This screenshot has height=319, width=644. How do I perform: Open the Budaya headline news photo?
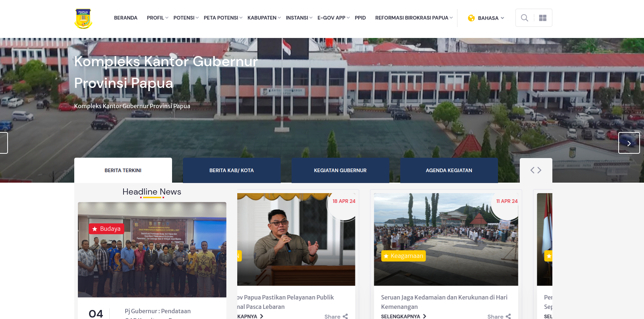tap(152, 250)
